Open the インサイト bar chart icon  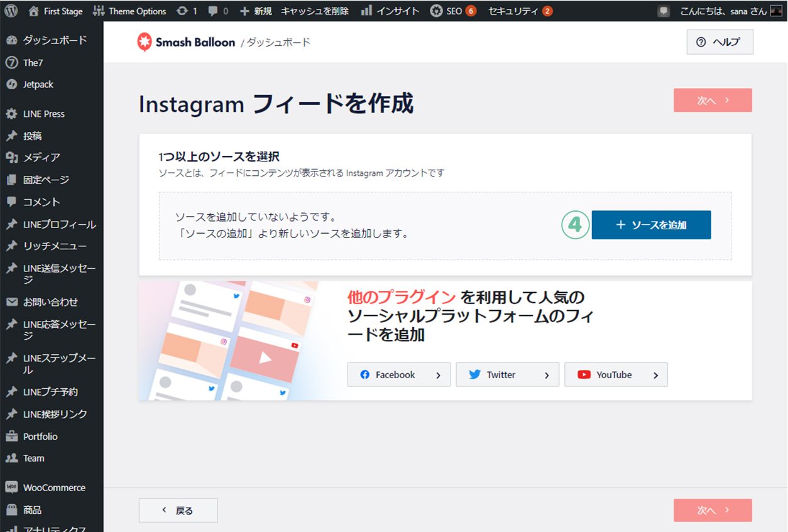[x=366, y=11]
